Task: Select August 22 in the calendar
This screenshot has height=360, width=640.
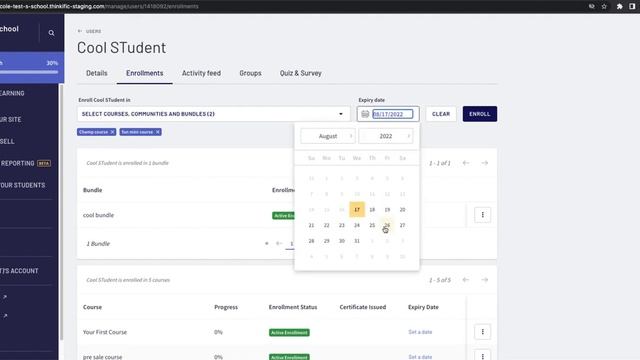Action: 327,225
